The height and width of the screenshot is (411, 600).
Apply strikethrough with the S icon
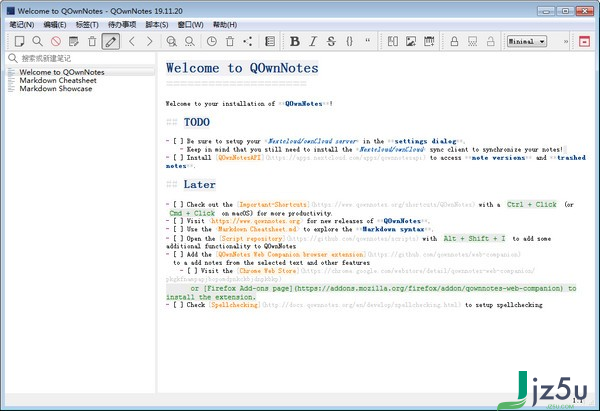tap(331, 41)
